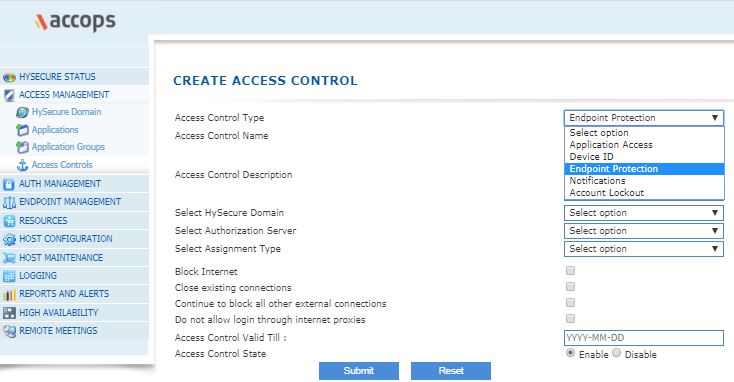Click the Access Control Valid Till date field

[644, 338]
